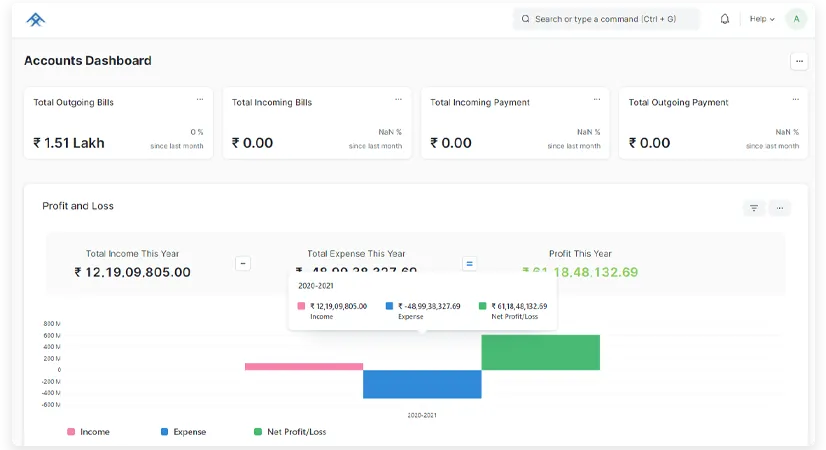This screenshot has width=826, height=450.
Task: Click the pink Income bar in chart
Action: point(303,367)
